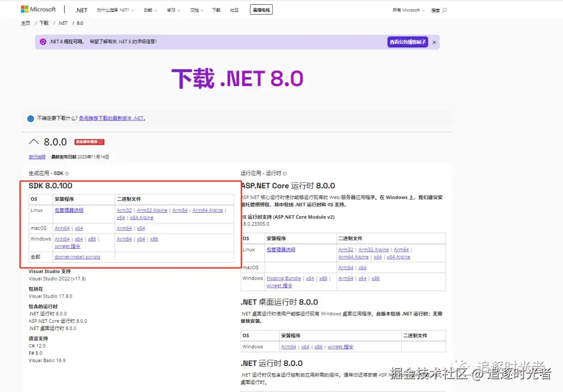Download ASP.NET Core macOS Arm64 binary
Screen dimensions: 563x392
[346, 267]
